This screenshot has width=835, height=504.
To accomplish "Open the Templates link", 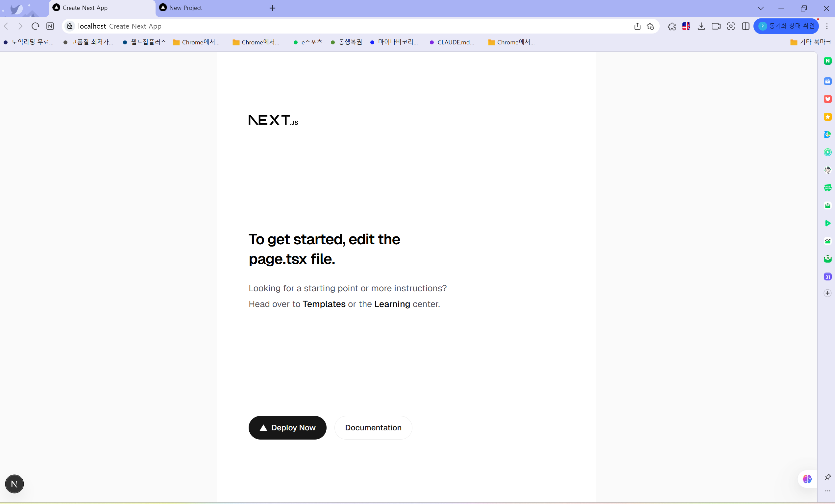I will coord(324,304).
